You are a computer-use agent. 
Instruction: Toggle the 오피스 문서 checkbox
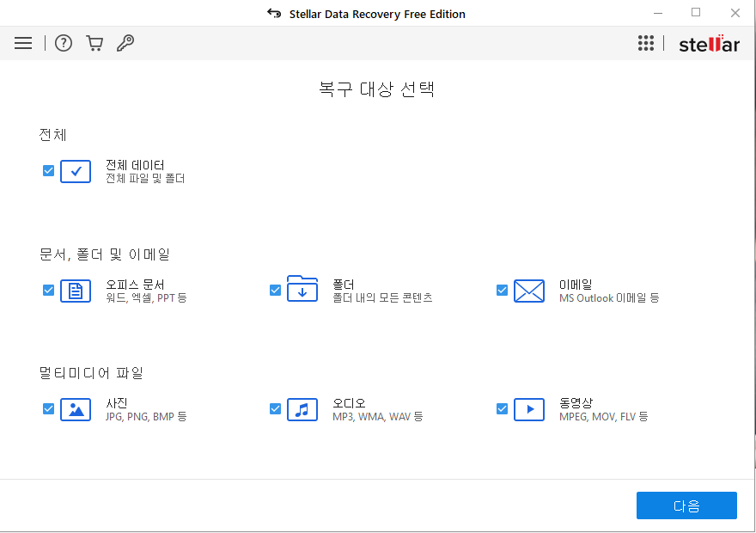tap(48, 290)
